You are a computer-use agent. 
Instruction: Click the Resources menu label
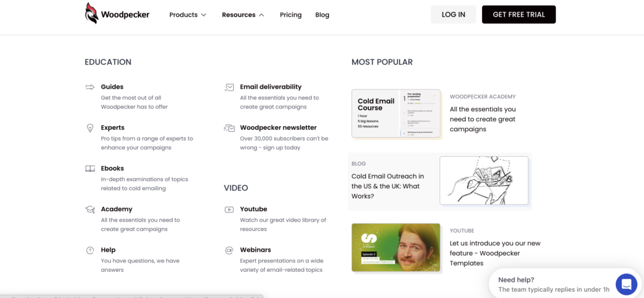pos(239,15)
